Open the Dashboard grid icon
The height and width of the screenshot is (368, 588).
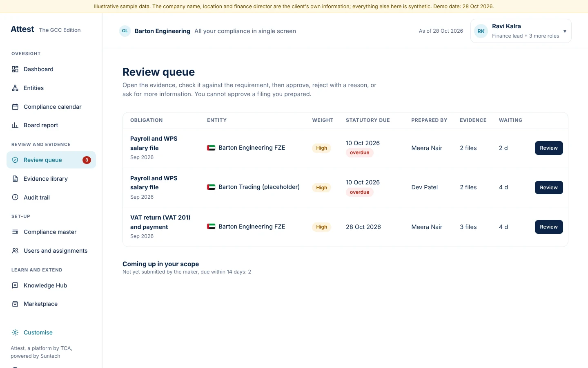[15, 69]
